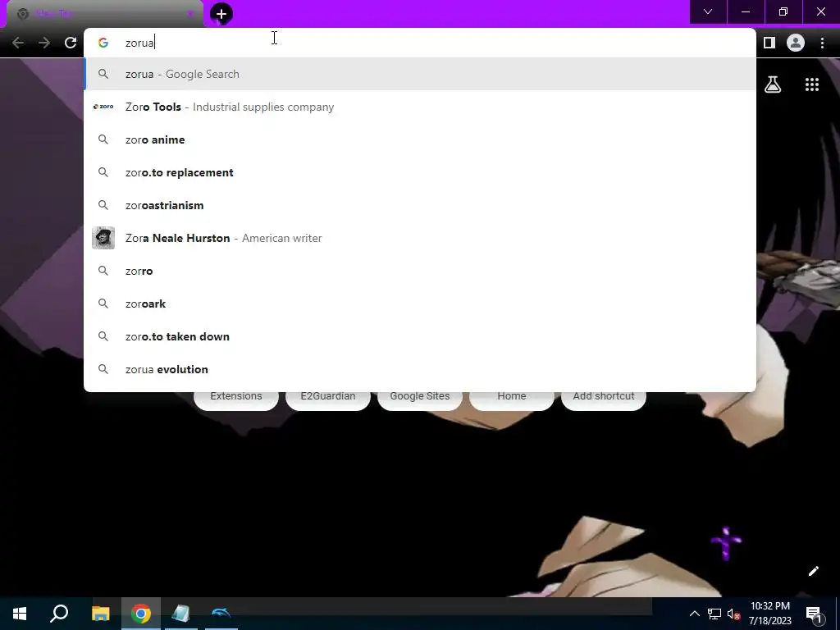Open the taskbar clock and date

[x=769, y=614]
